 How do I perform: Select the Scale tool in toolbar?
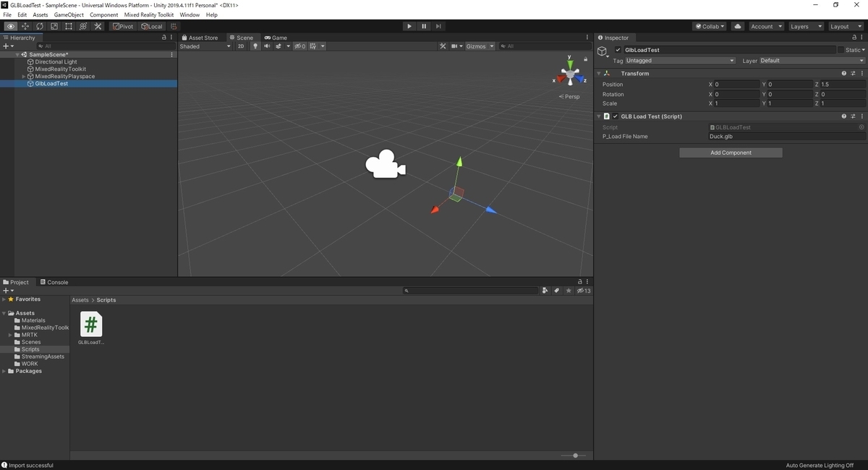[x=54, y=27]
